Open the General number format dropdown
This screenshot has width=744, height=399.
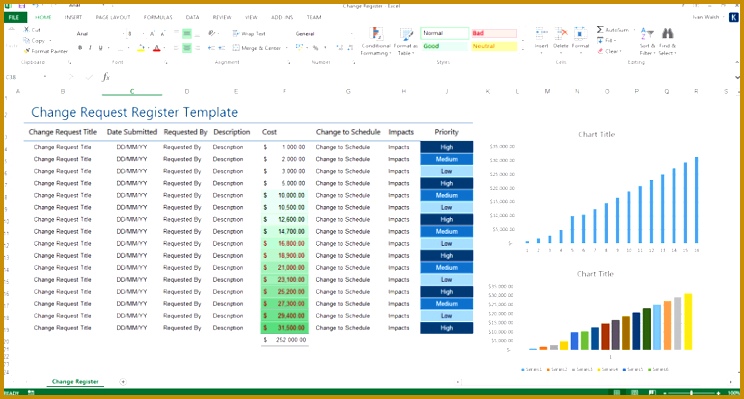click(352, 34)
